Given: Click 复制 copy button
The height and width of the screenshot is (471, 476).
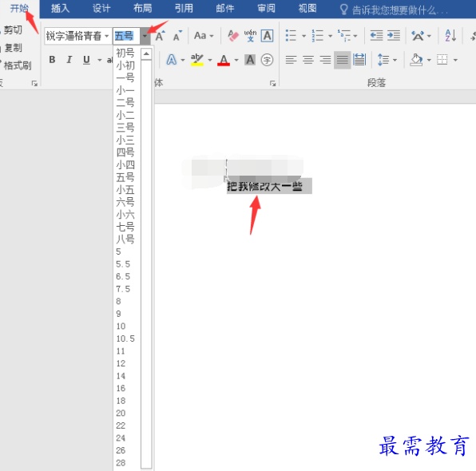Looking at the screenshot, I should pos(12,48).
